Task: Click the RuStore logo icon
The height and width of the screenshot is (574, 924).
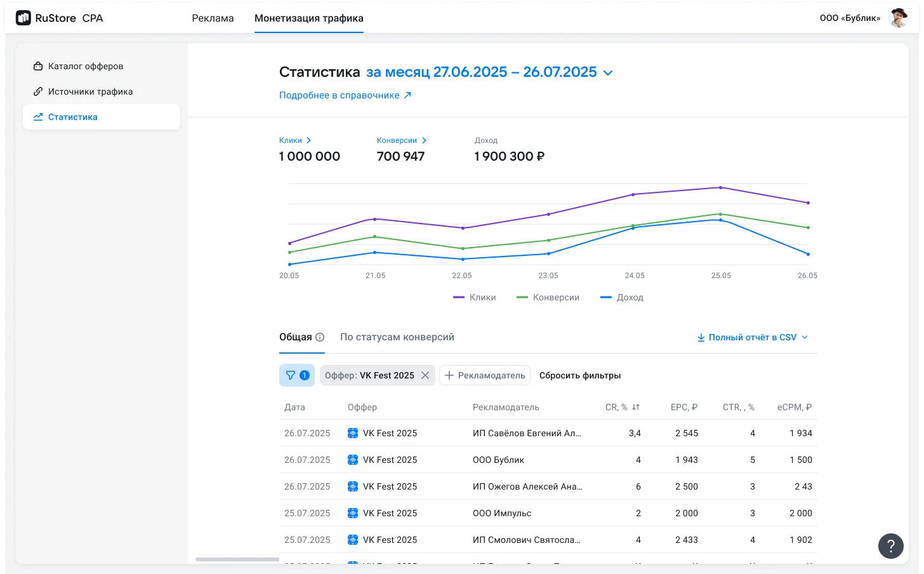Action: tap(23, 18)
